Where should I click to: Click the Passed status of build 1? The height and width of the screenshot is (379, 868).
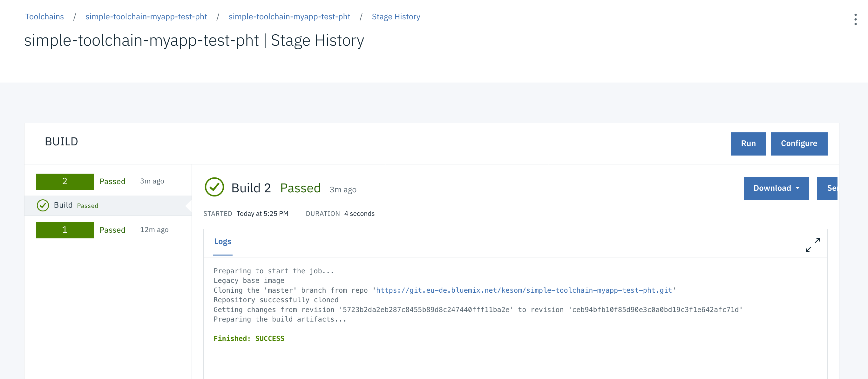tap(112, 230)
